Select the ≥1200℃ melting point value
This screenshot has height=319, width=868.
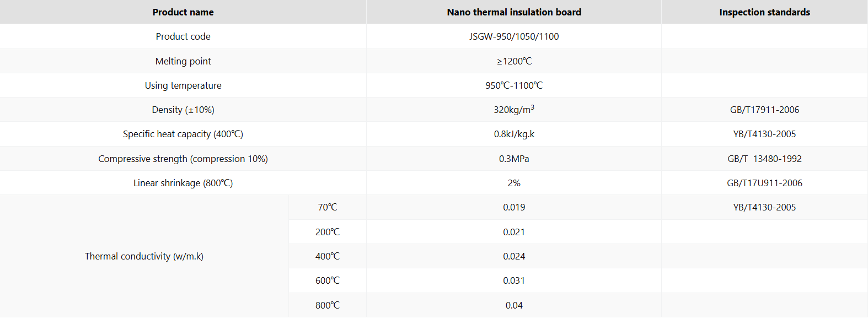pos(514,61)
